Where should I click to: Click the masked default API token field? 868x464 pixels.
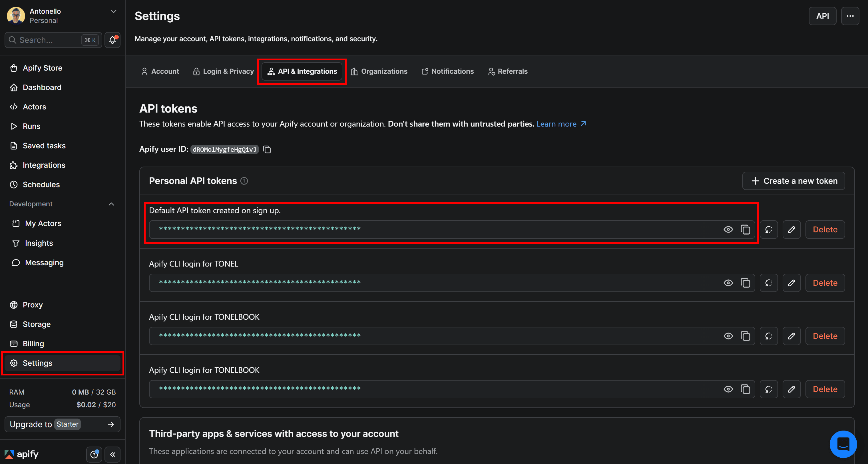pos(451,230)
